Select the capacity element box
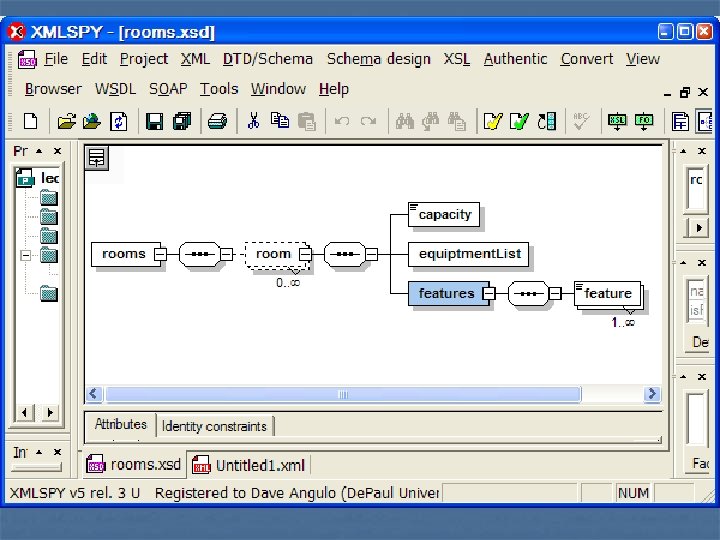The height and width of the screenshot is (540, 720). (444, 214)
